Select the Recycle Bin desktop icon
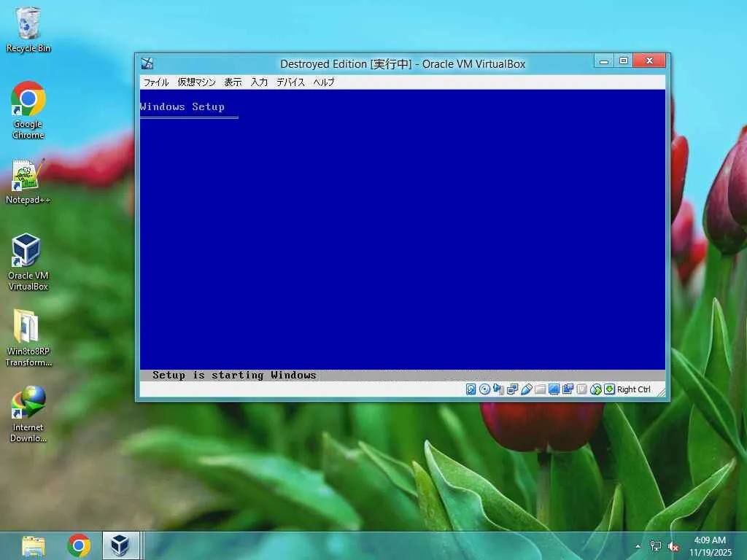The image size is (747, 560). pyautogui.click(x=28, y=29)
